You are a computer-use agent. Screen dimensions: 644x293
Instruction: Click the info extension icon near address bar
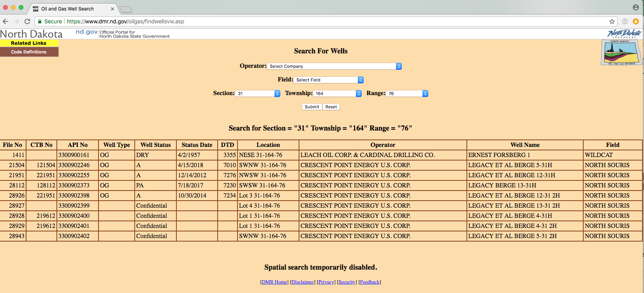pyautogui.click(x=625, y=21)
